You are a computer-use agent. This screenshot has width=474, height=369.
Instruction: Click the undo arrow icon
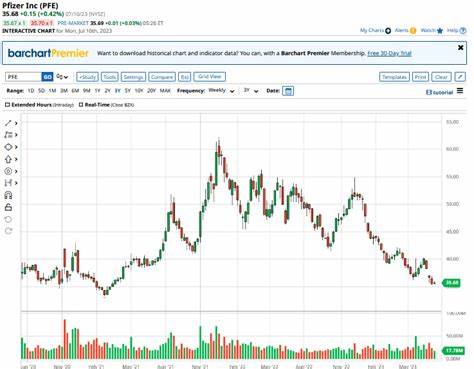(x=8, y=219)
